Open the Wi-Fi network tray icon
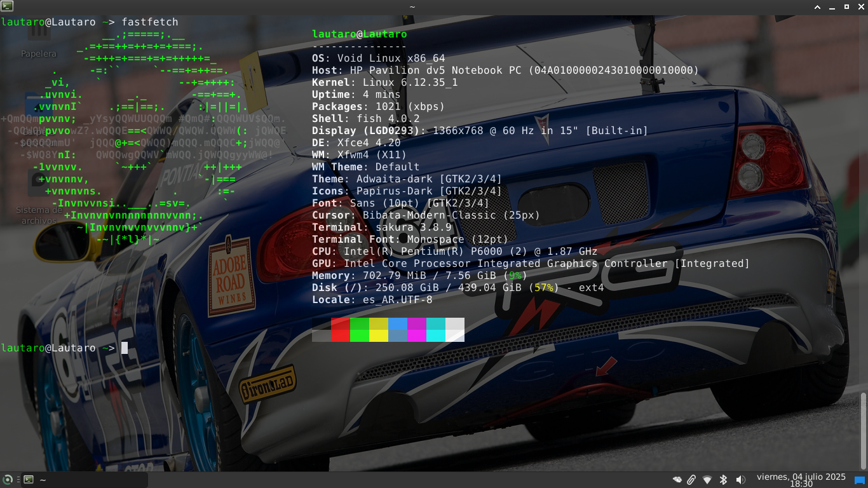The image size is (868, 488). tap(707, 480)
